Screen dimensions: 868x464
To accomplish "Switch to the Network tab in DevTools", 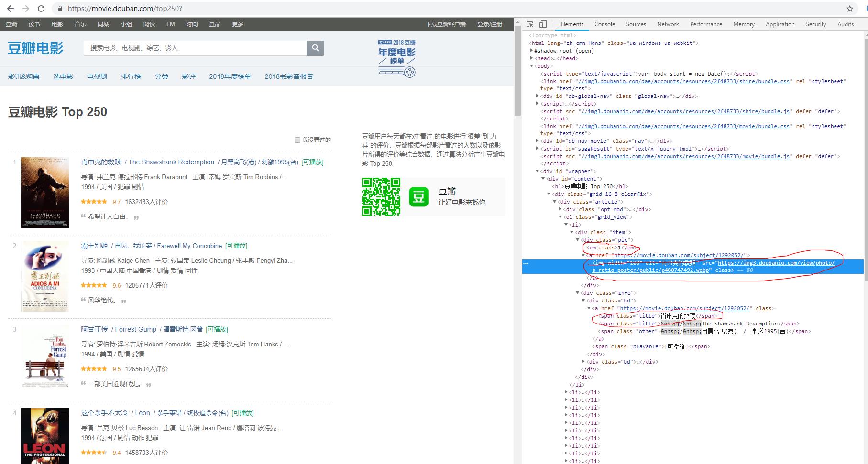I will coord(668,24).
